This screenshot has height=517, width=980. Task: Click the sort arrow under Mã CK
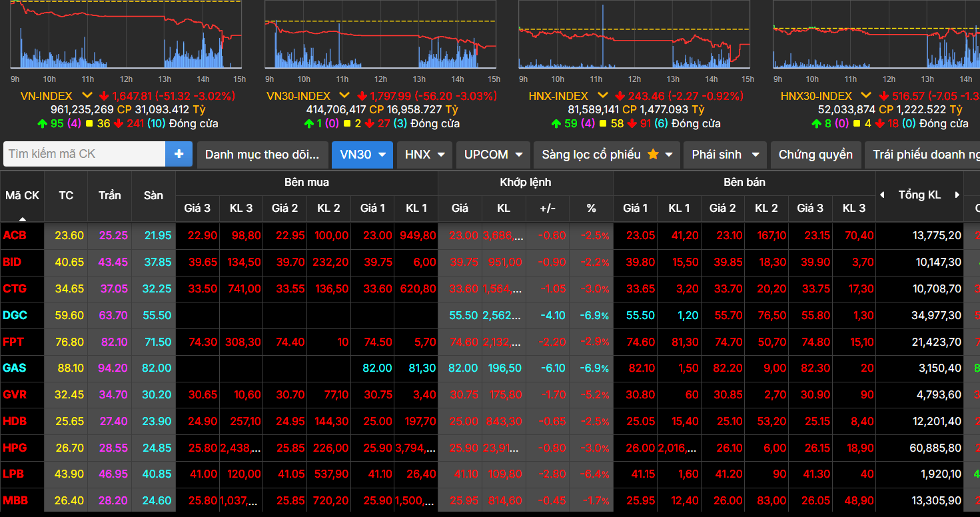22,218
